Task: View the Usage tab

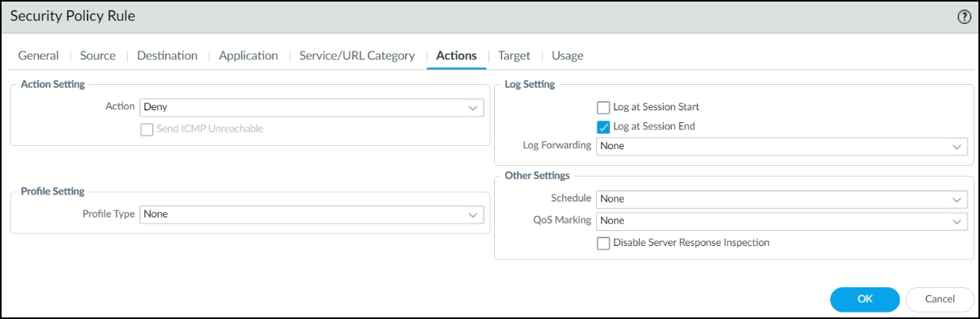Action: point(567,56)
